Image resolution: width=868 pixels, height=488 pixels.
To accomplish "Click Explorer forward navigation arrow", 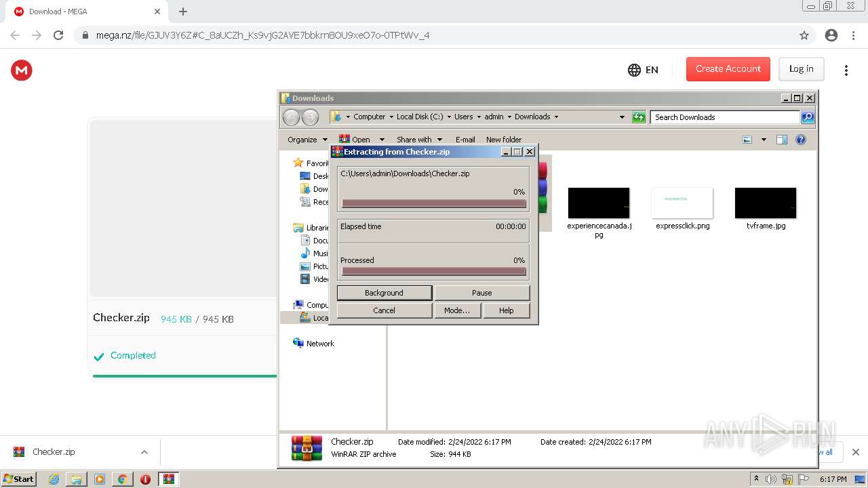I will pos(310,117).
